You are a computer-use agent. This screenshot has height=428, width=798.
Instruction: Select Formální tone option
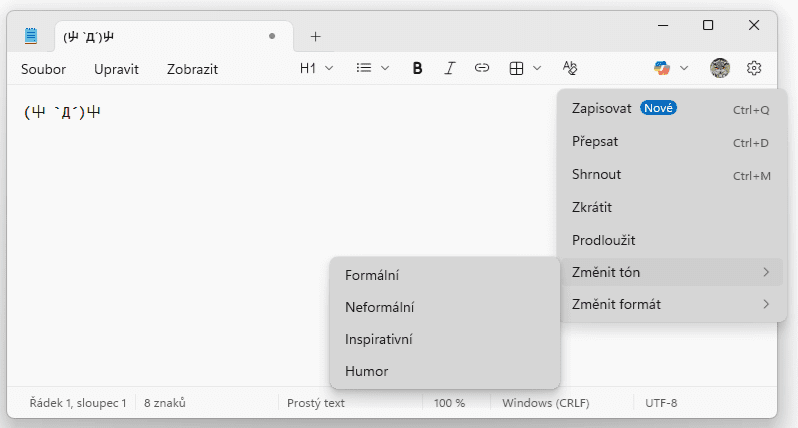coord(372,274)
